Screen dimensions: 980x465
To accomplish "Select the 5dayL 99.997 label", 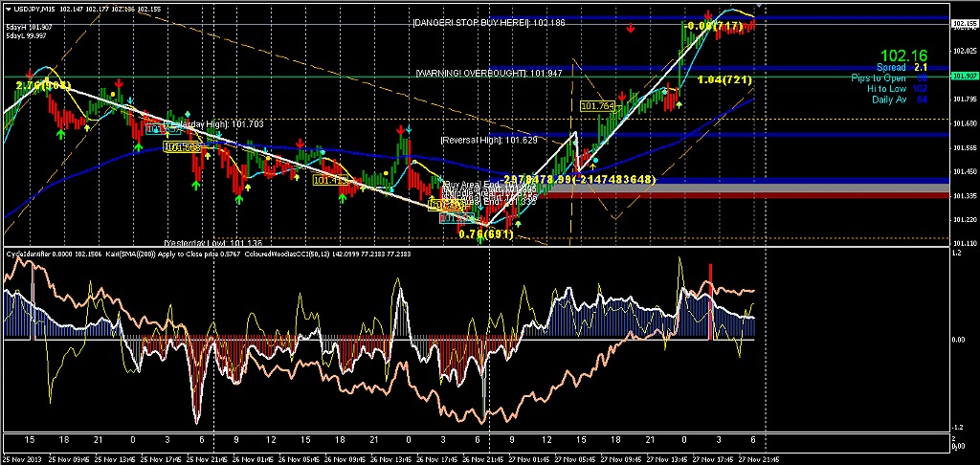I will (x=27, y=35).
